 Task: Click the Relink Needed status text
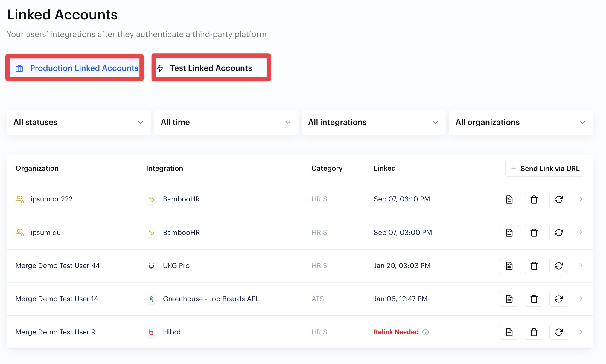pyautogui.click(x=396, y=332)
